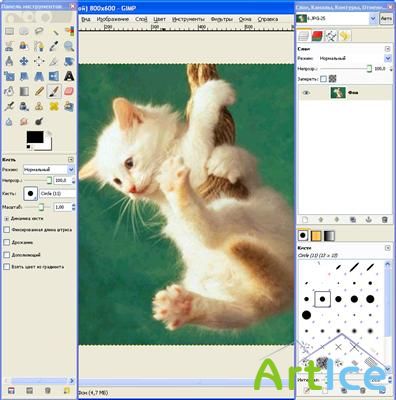Click the 'Авто' button in the dock
Viewport: 396px width, 400px height.
(x=386, y=19)
